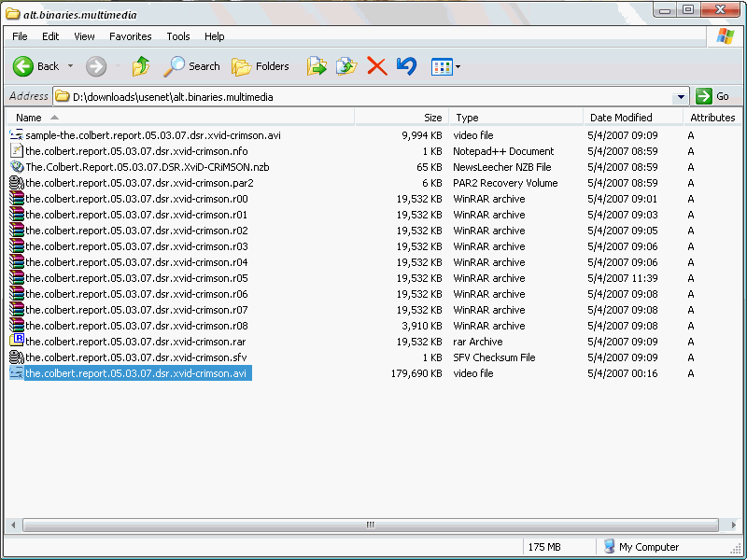
Task: Click the scrollbar left arrow
Action: pos(13,525)
